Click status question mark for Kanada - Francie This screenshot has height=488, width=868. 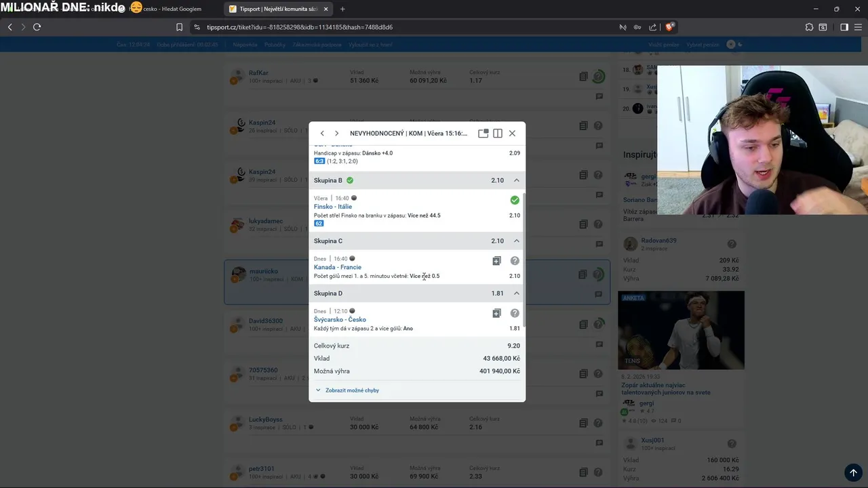pos(515,261)
